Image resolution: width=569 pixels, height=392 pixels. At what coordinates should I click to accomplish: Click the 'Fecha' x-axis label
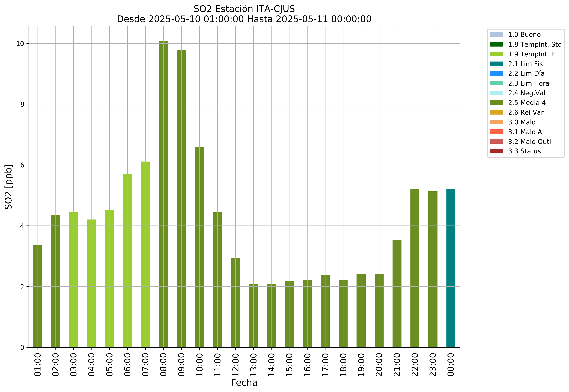click(244, 383)
